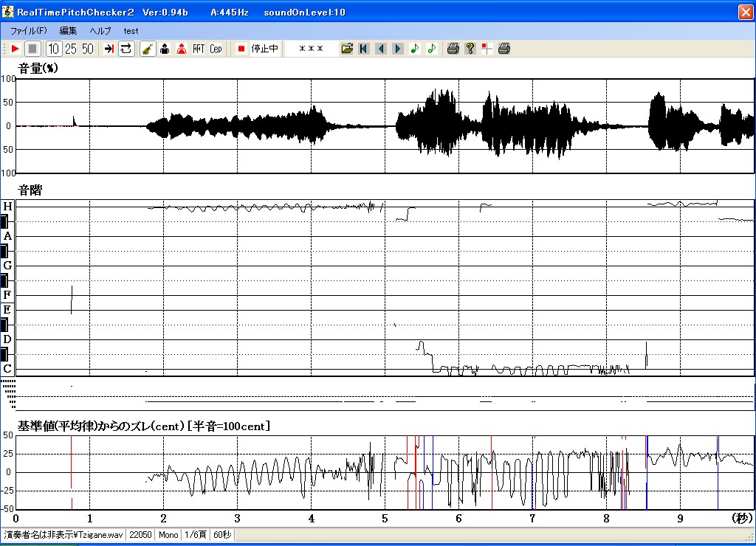Click the gray stop button
This screenshot has width=756, height=546.
(32, 49)
